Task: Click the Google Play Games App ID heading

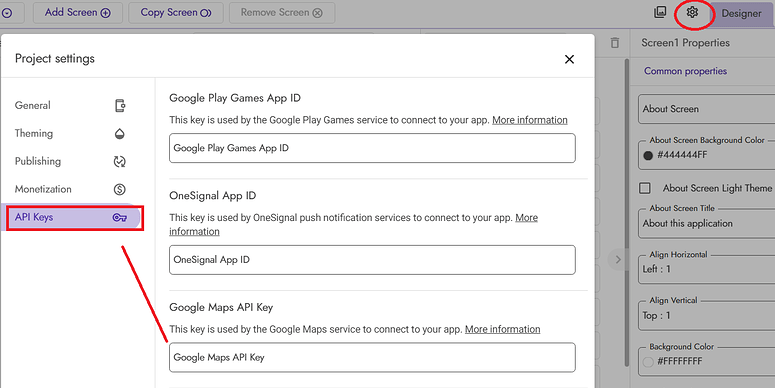Action: point(235,98)
